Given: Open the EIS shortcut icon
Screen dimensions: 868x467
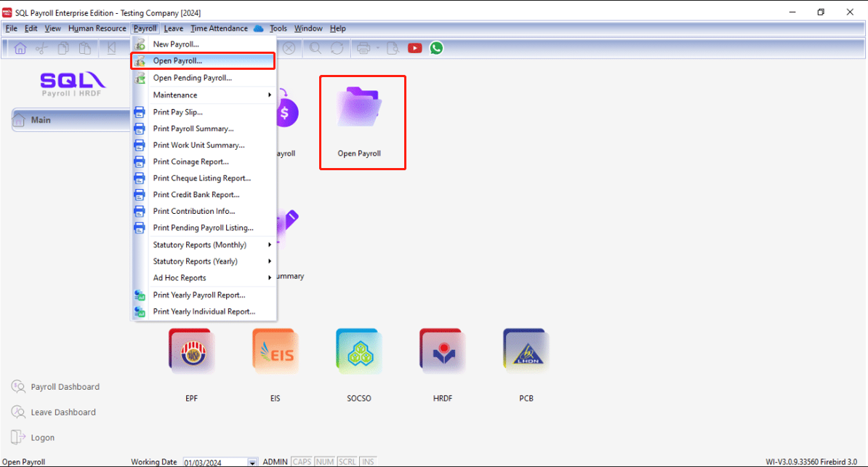Looking at the screenshot, I should (275, 352).
